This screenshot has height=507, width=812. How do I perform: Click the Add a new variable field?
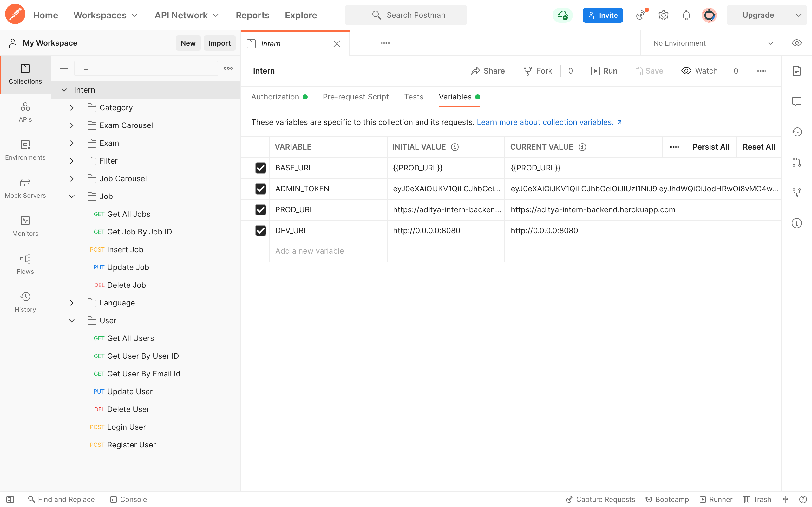[327, 251]
